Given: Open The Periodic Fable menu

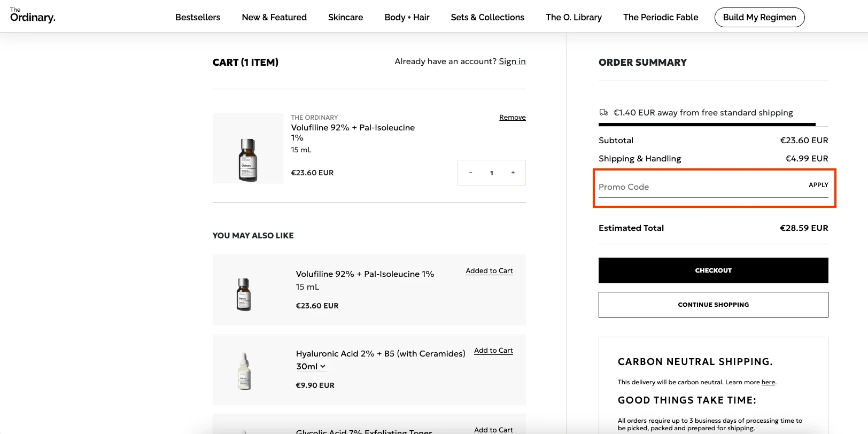Looking at the screenshot, I should point(661,17).
